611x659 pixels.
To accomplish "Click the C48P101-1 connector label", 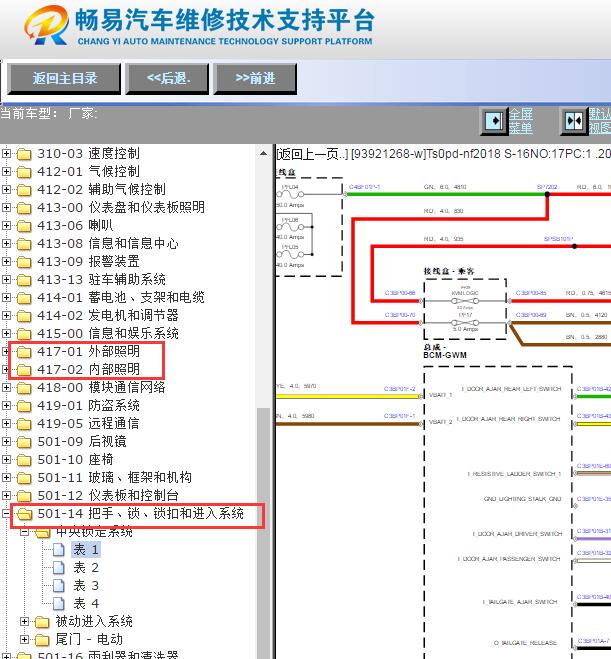I will (364, 187).
